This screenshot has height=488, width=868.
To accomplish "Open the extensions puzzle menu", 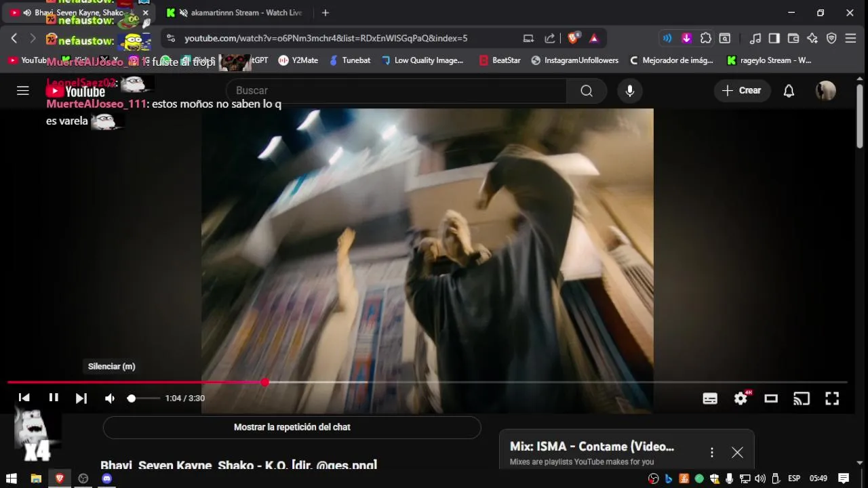I will [706, 39].
